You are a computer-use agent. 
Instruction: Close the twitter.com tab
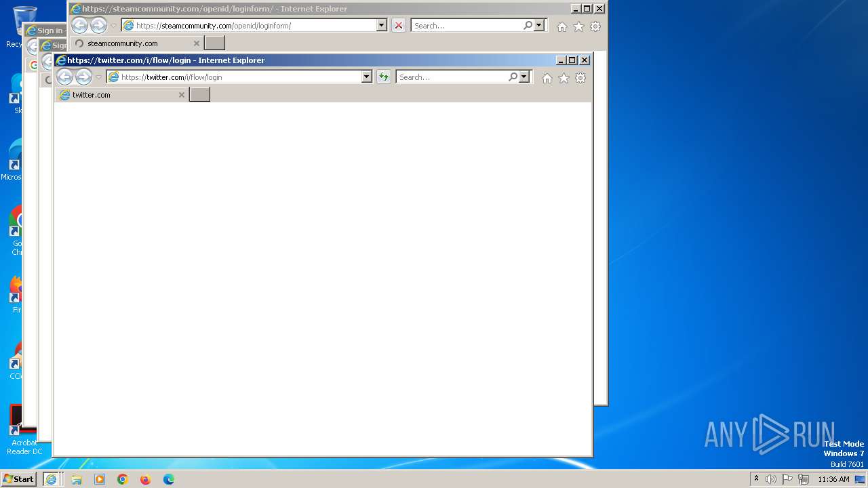point(181,95)
